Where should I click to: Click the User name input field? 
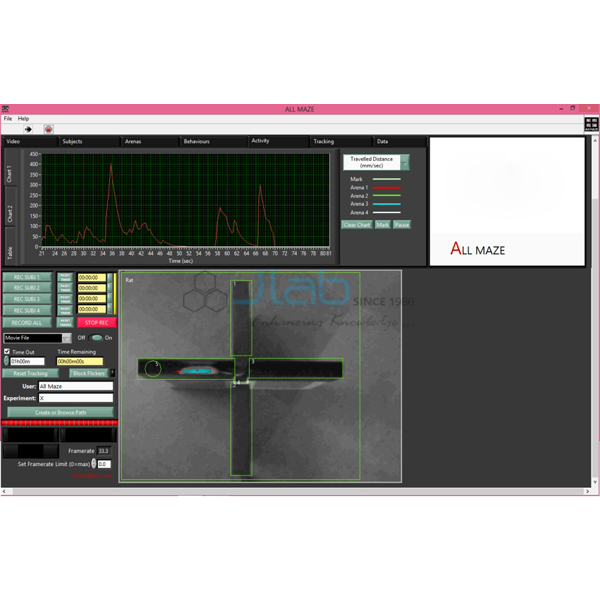pos(76,386)
